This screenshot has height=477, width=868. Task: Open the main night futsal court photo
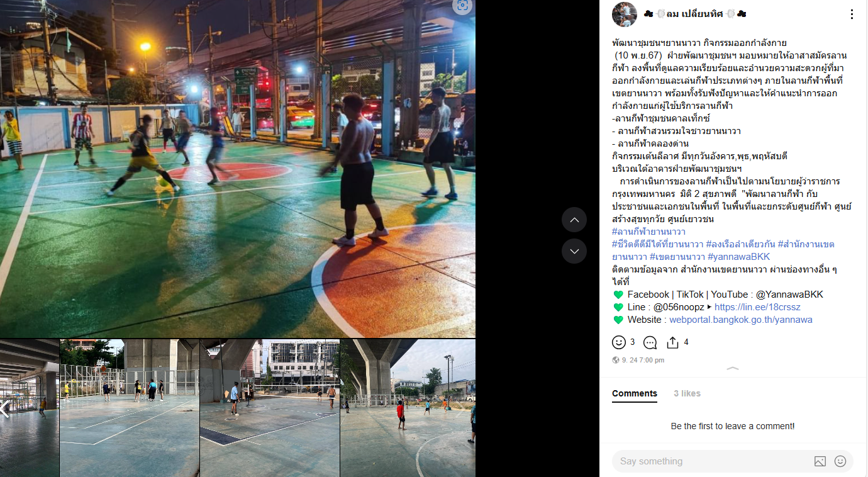pyautogui.click(x=238, y=169)
